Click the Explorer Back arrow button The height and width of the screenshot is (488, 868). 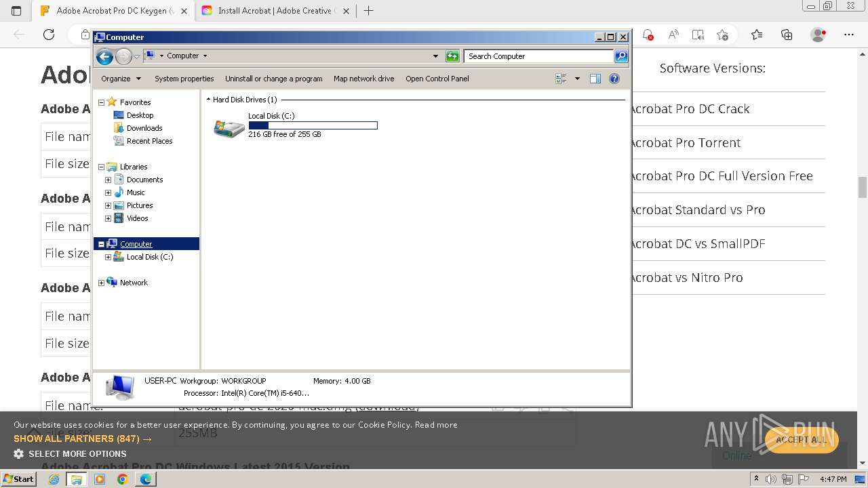coord(104,56)
